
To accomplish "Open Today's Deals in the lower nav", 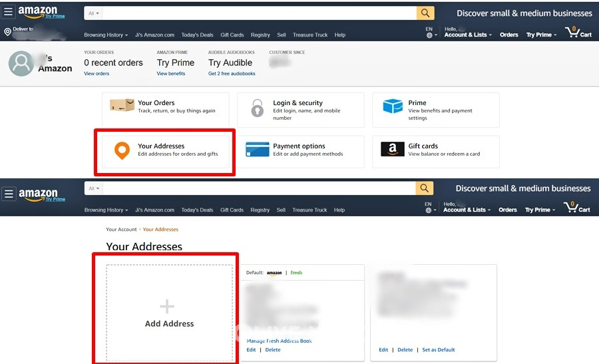I will pos(197,210).
